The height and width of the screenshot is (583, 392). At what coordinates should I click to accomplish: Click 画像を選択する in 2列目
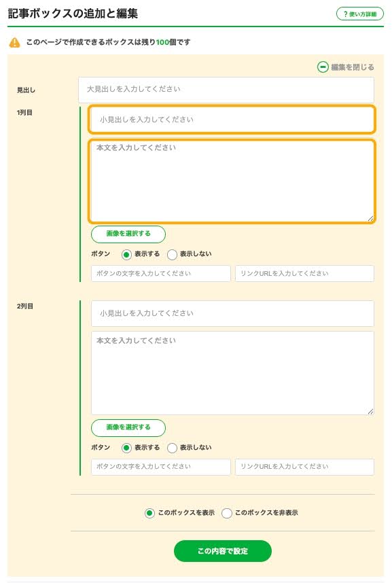[128, 427]
